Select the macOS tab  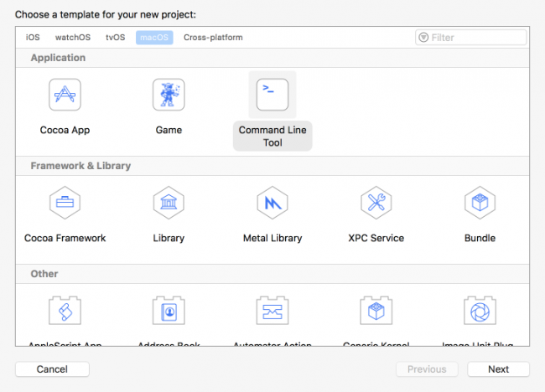[x=154, y=37]
